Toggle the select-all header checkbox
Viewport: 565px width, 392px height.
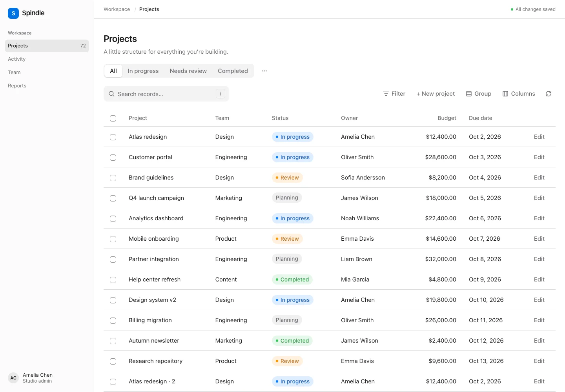click(113, 118)
